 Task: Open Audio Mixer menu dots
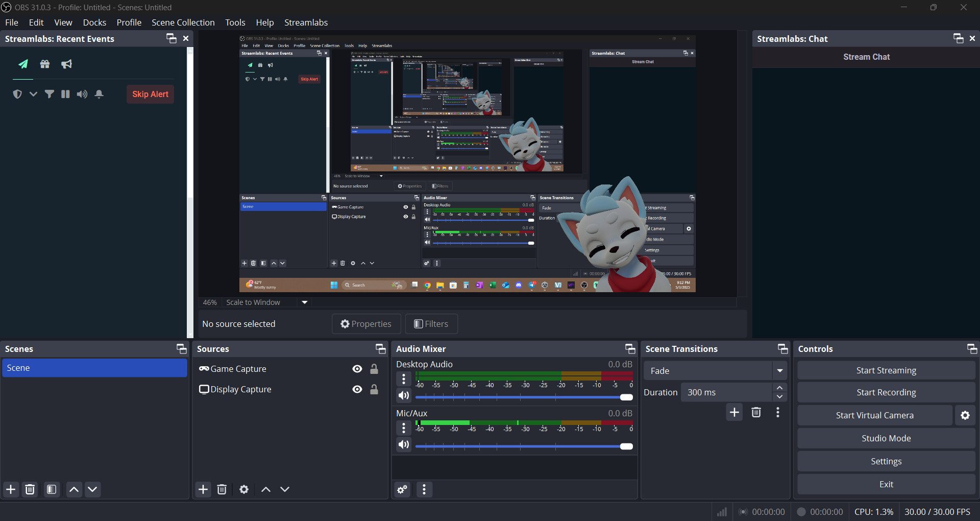[x=424, y=489]
